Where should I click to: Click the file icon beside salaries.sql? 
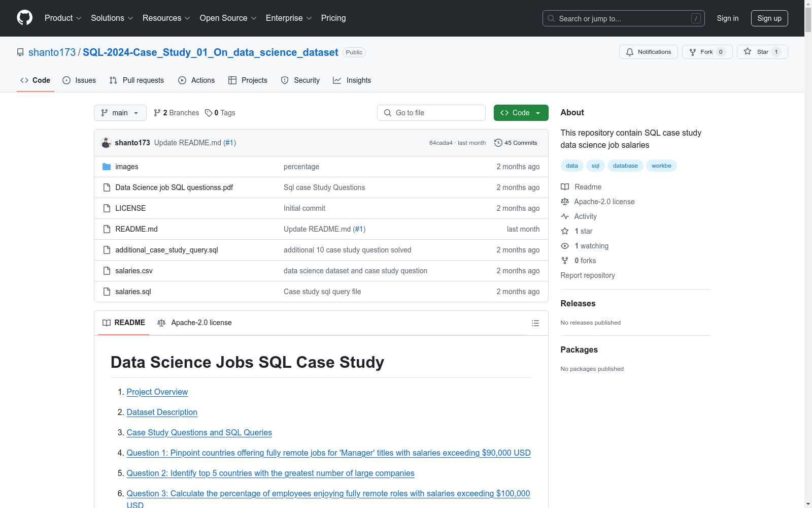tap(107, 292)
